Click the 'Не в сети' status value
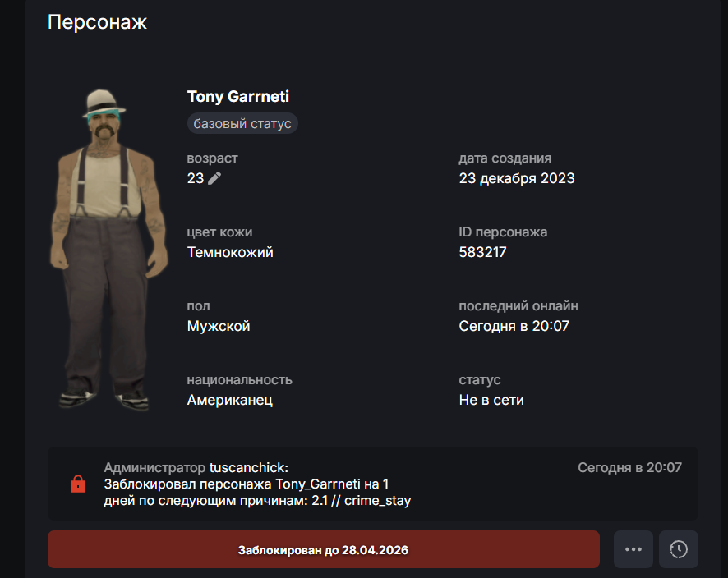 pyautogui.click(x=491, y=400)
